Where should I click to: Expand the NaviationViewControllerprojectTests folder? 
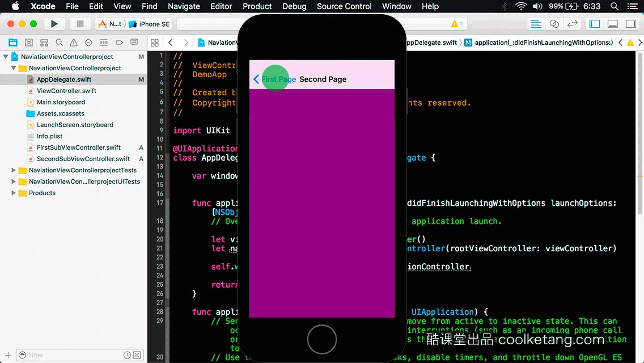(14, 170)
